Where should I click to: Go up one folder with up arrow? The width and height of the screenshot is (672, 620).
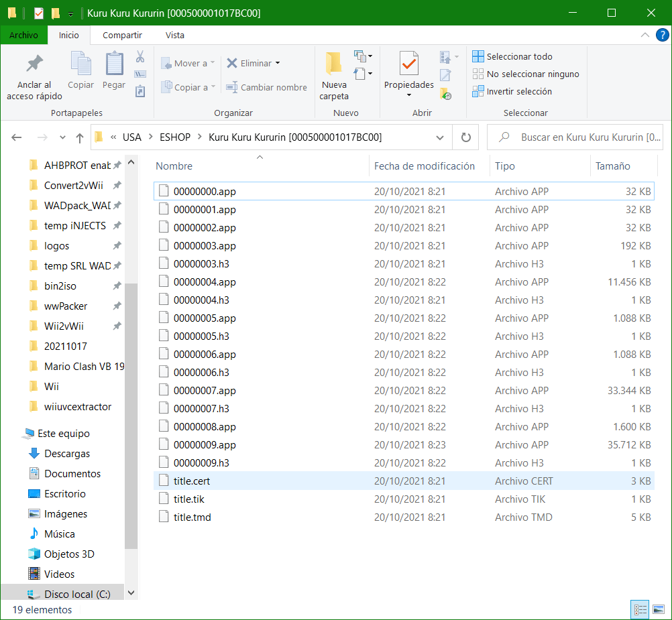pos(80,138)
